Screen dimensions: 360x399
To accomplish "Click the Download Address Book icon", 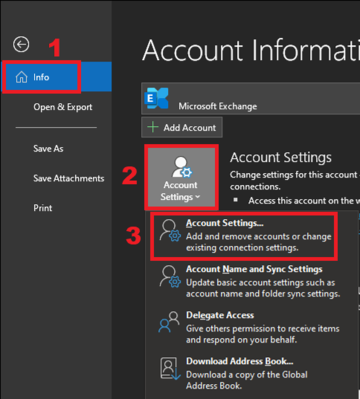I will 170,369.
